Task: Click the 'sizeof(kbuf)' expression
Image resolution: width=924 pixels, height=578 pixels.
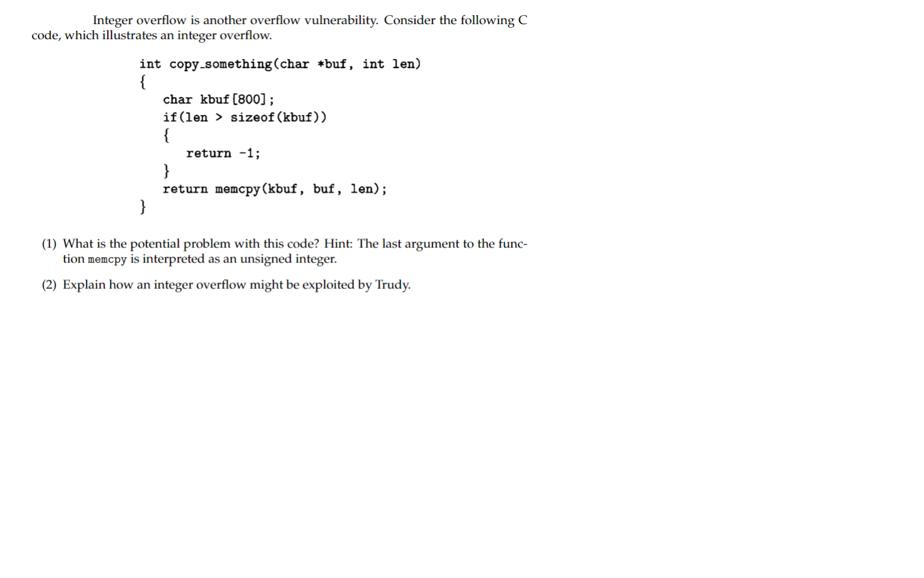Action: [x=279, y=117]
